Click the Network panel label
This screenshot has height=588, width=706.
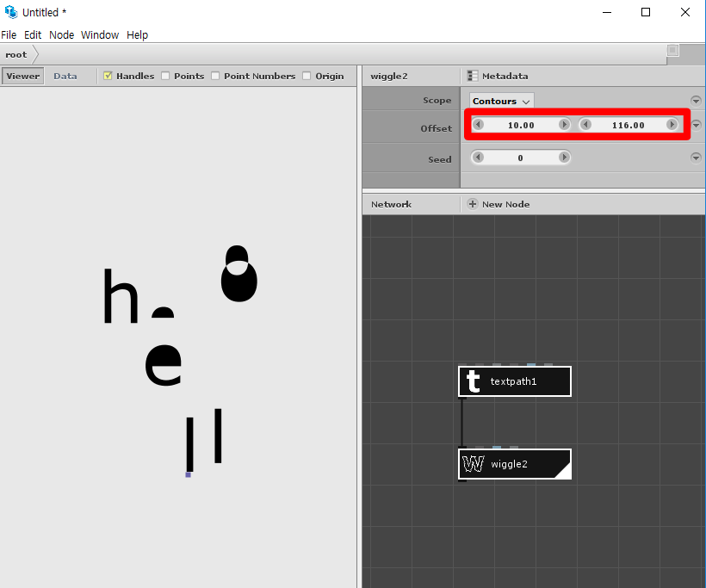point(391,204)
